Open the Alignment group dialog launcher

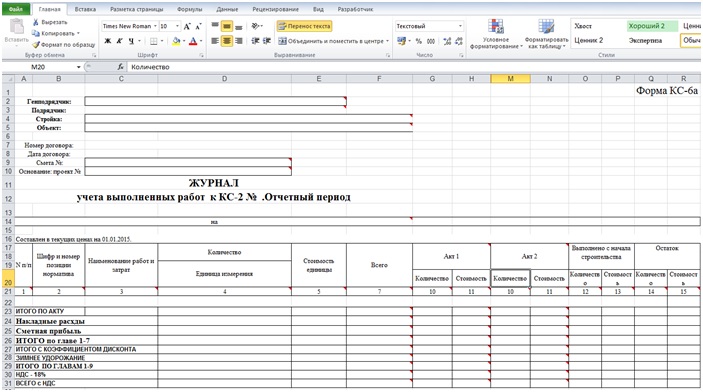(388, 55)
